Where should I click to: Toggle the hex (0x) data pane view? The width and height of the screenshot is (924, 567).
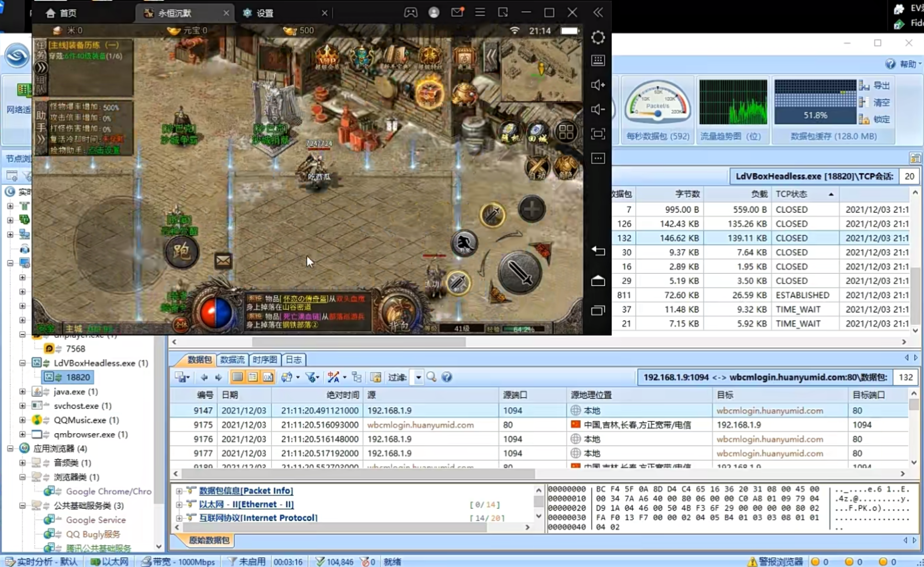pos(268,377)
